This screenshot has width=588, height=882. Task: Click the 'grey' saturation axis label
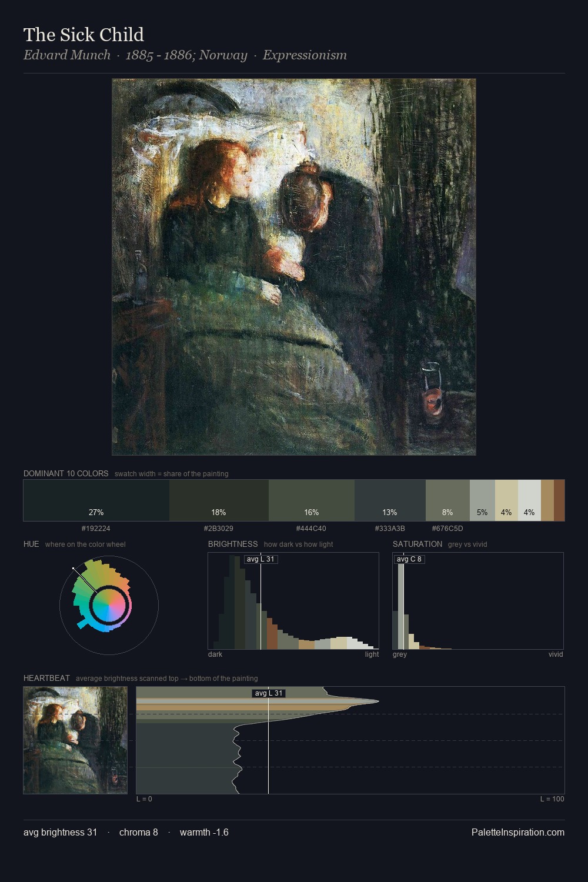[x=400, y=654]
